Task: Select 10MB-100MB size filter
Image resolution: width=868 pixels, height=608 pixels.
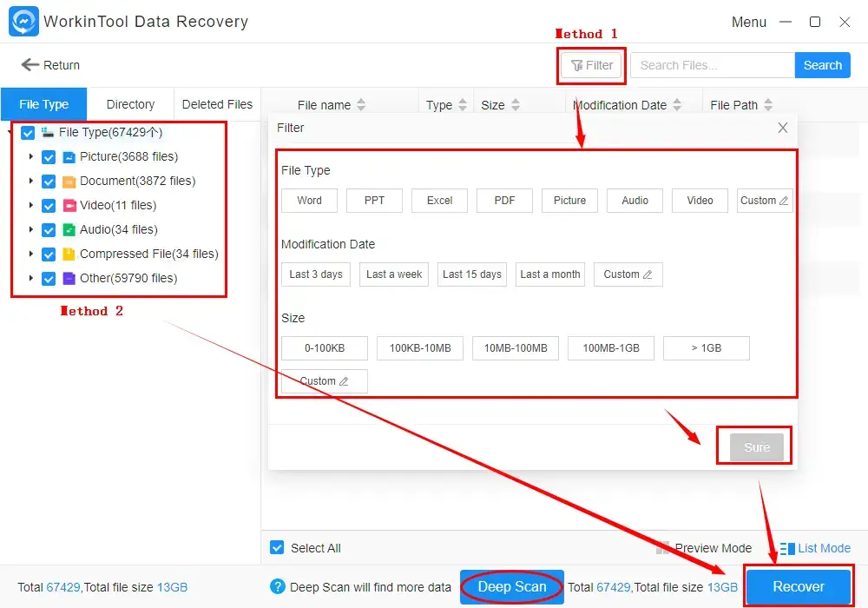Action: coord(516,348)
